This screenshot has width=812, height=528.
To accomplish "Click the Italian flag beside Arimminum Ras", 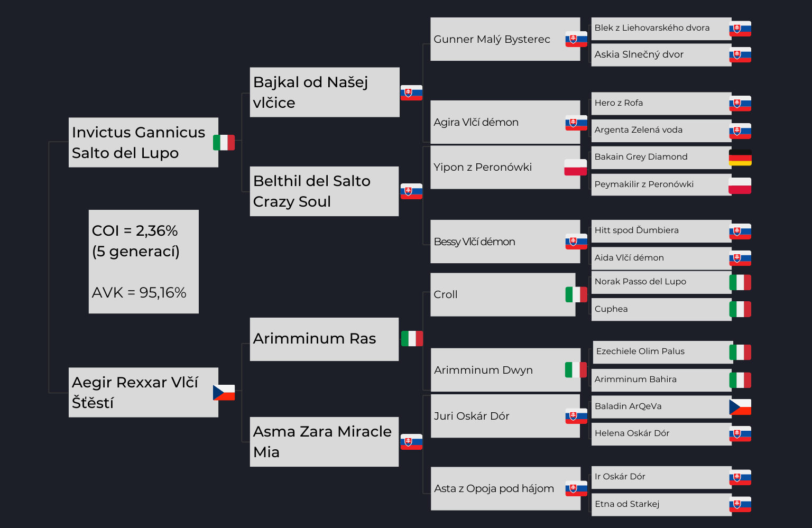I will pyautogui.click(x=412, y=339).
